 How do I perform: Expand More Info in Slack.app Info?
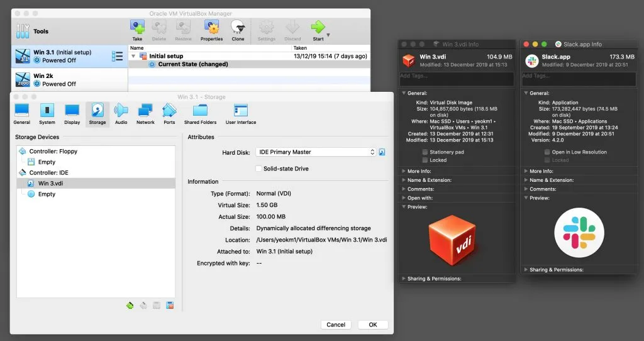pyautogui.click(x=526, y=171)
